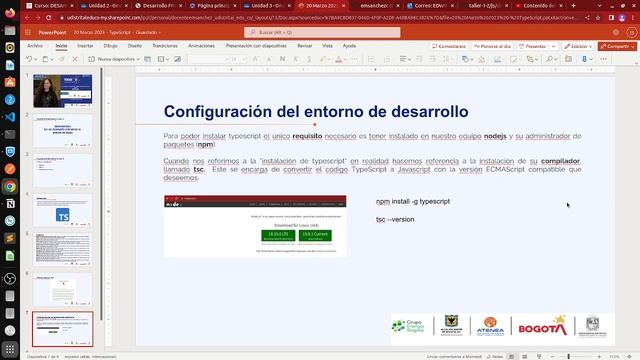Select slide 6 thumbnail
This screenshot has height=360, width=640.
click(62, 289)
